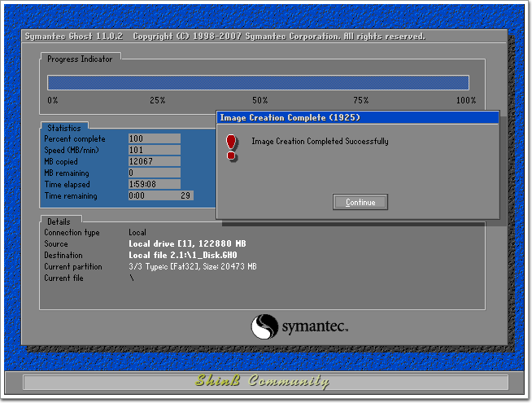The image size is (532, 403).
Task: Click the red exclamation mark icon
Action: point(231,147)
